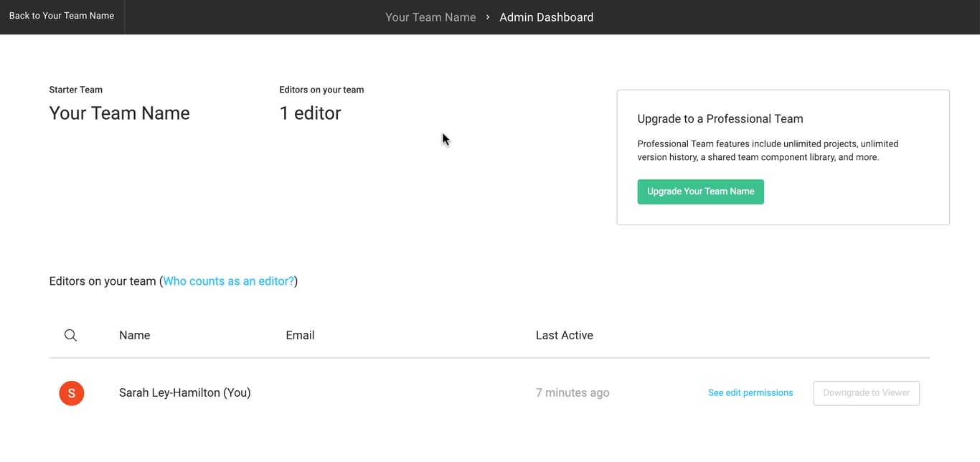Viewport: 980px width, 462px height.
Task: Sort by the Last Active column header
Action: 564,335
